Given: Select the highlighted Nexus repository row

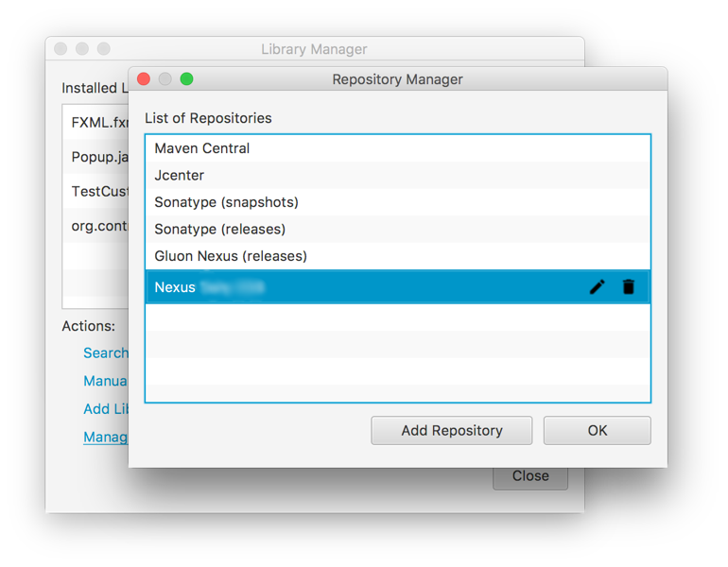Looking at the screenshot, I should pos(398,286).
